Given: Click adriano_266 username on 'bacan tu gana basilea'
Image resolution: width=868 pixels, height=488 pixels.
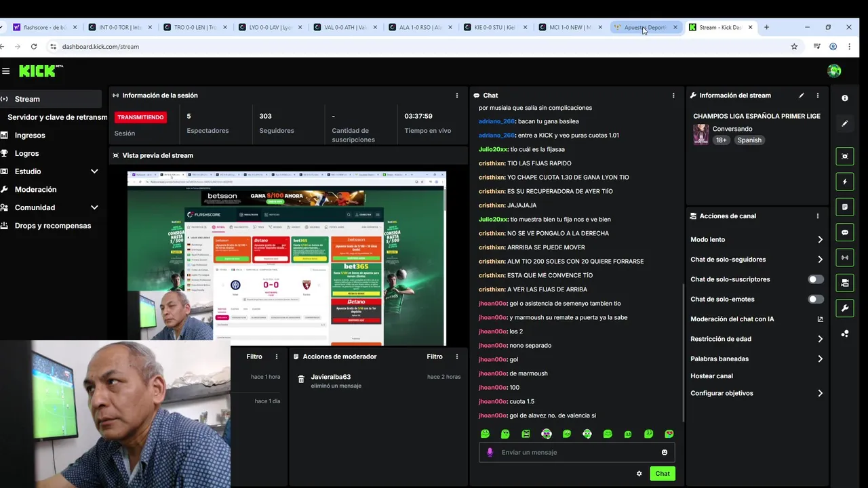Looking at the screenshot, I should (x=496, y=121).
